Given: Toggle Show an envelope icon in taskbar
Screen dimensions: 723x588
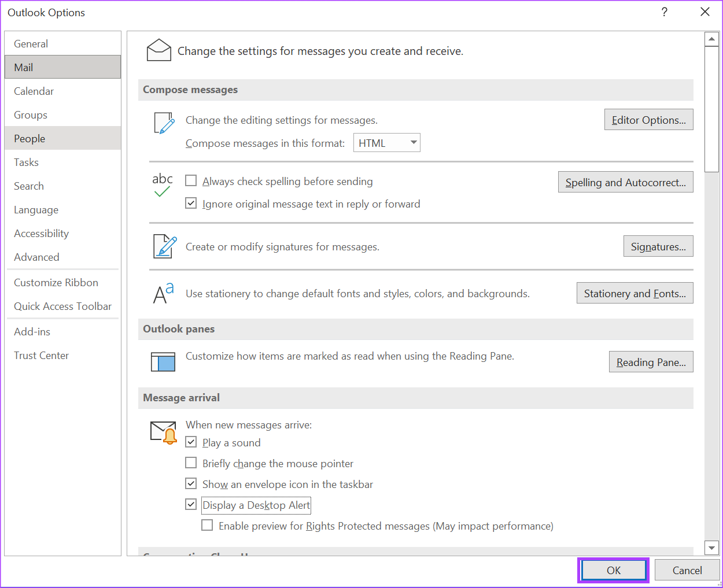Looking at the screenshot, I should pos(191,484).
